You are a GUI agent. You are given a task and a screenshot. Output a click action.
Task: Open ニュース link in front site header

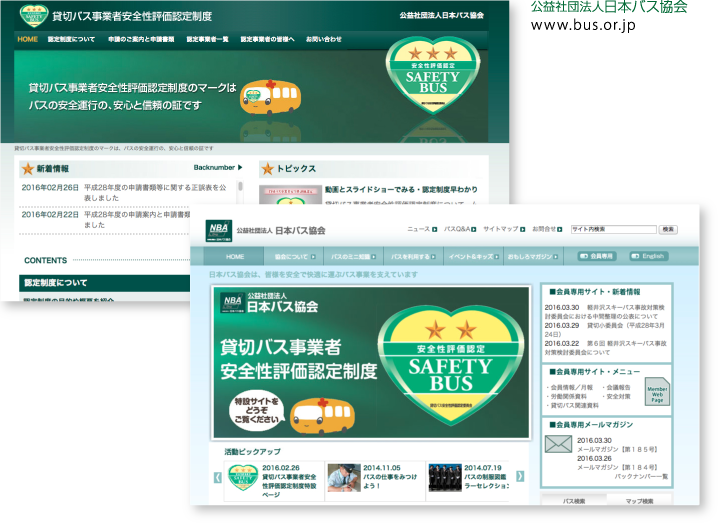tap(418, 229)
